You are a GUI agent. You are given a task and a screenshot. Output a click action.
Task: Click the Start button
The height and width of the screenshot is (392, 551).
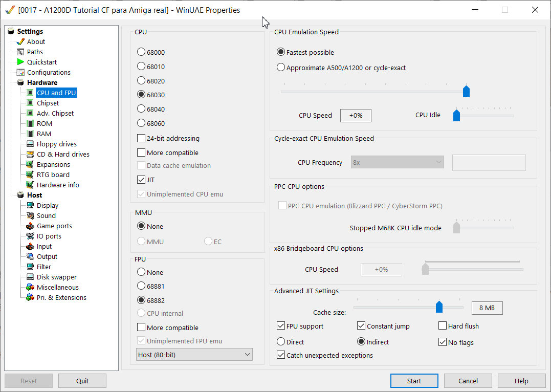click(414, 381)
